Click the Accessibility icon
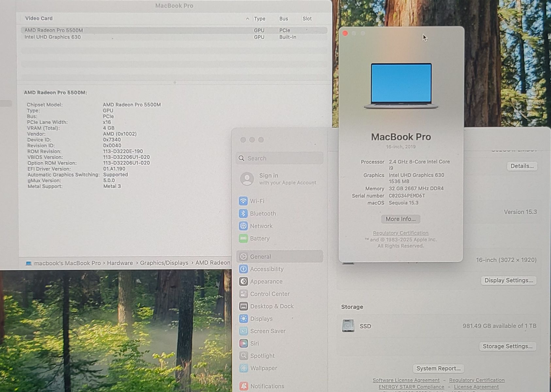This screenshot has width=551, height=392. pos(243,269)
